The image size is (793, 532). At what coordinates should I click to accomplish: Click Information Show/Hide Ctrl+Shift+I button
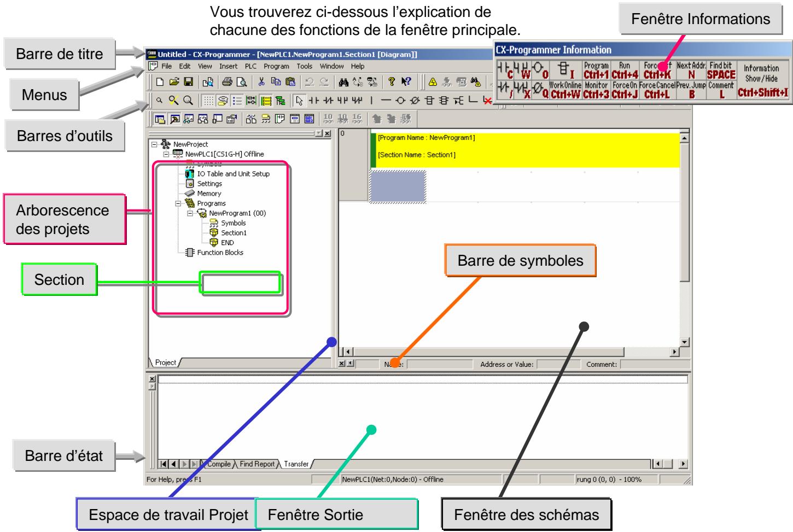(762, 81)
